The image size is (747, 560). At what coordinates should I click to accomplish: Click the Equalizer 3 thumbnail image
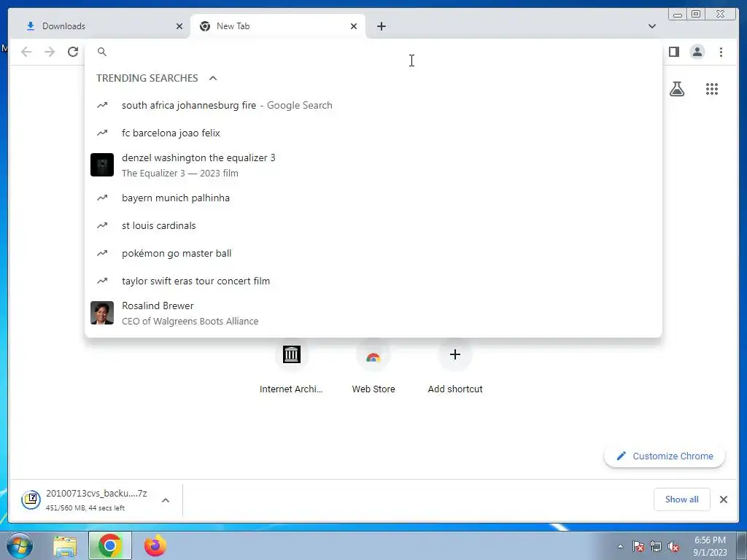(102, 165)
